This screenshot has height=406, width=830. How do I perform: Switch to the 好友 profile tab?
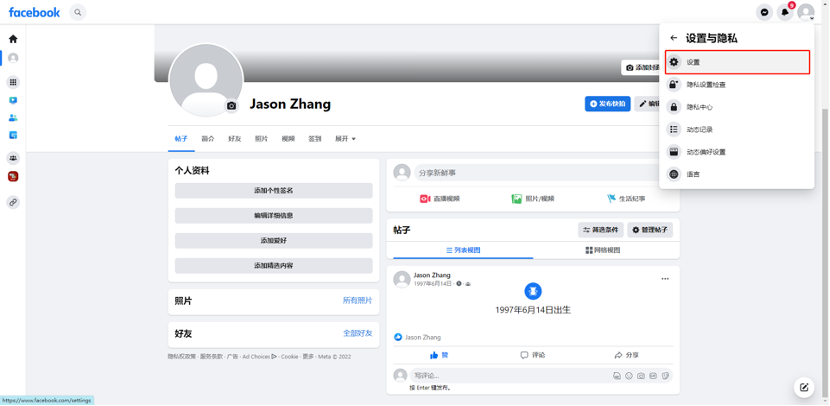234,139
